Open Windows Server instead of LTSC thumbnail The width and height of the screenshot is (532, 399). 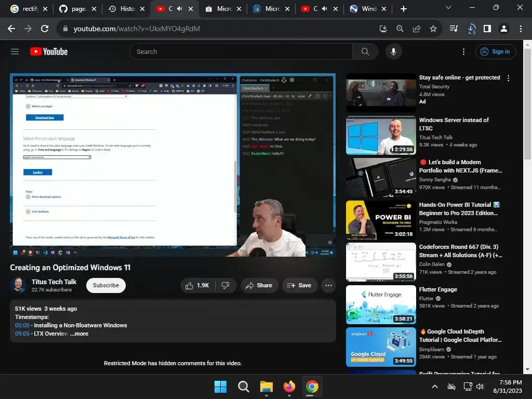[x=381, y=136]
